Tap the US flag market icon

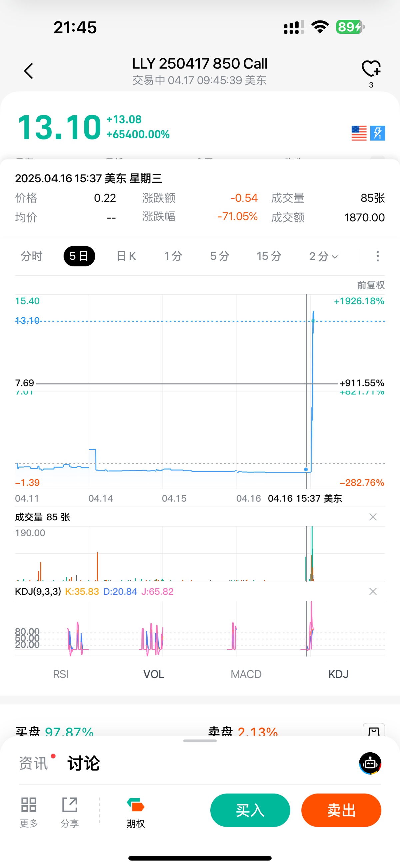pos(359,133)
